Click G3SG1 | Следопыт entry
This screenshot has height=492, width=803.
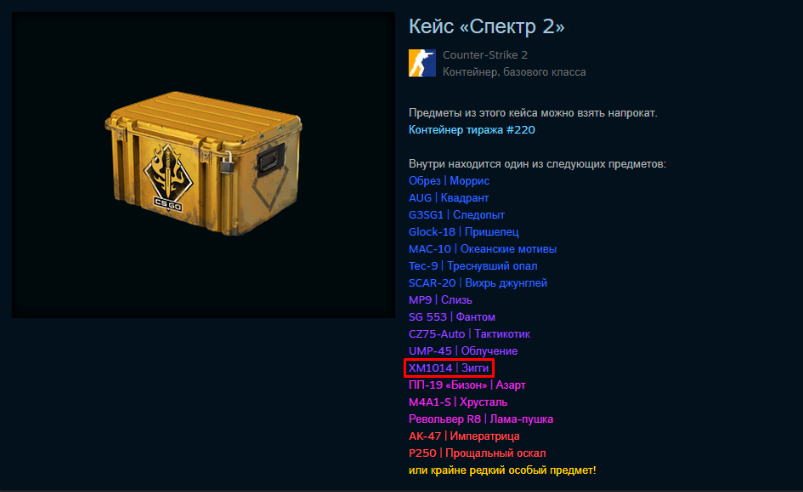(x=456, y=215)
